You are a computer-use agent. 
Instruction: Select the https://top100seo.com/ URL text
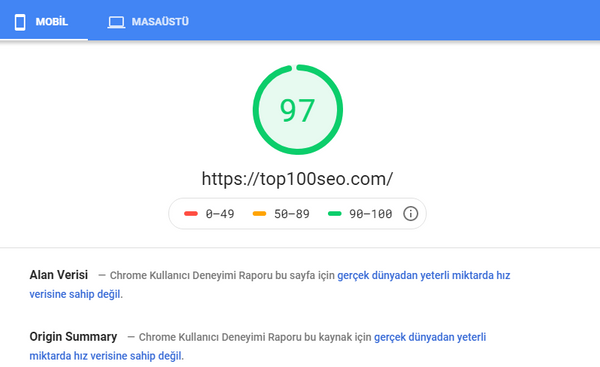[297, 179]
